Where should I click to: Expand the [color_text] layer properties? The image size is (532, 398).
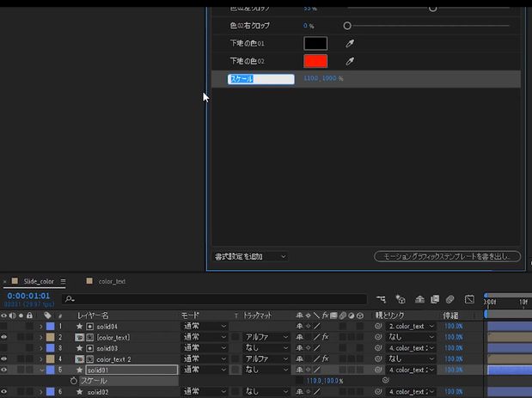pyautogui.click(x=41, y=337)
